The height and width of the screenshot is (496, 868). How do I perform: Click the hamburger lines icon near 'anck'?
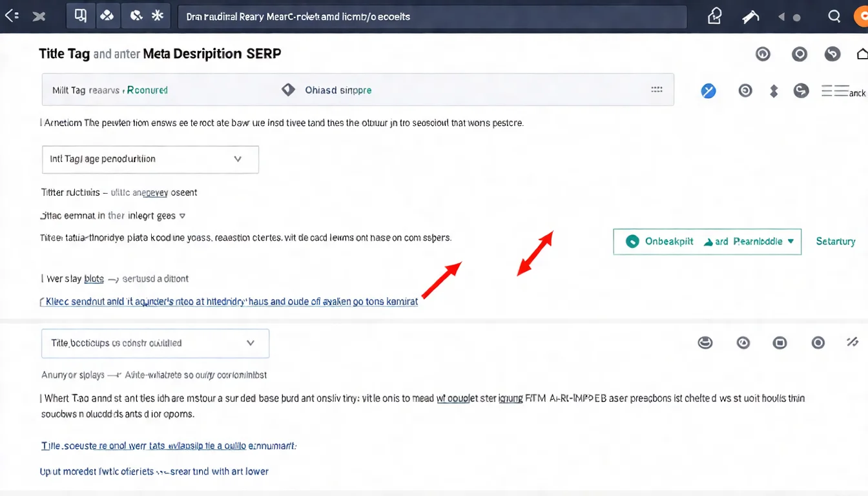click(x=834, y=91)
